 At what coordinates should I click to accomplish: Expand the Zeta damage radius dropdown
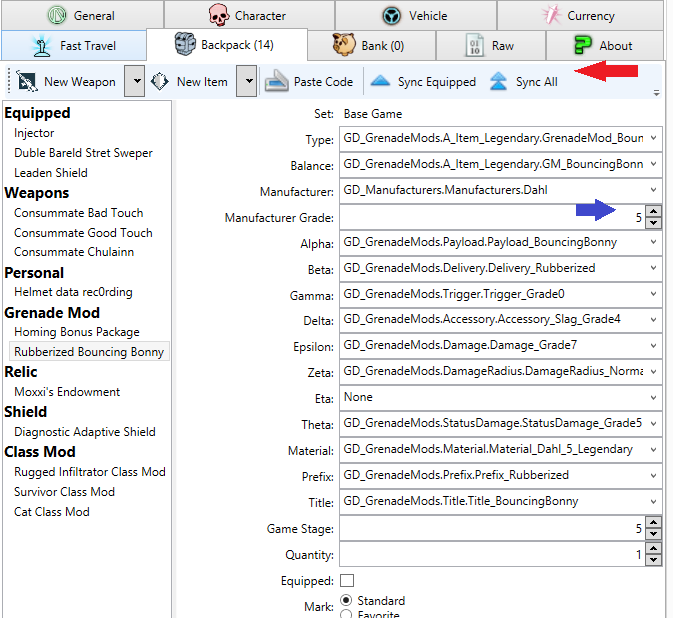(653, 371)
